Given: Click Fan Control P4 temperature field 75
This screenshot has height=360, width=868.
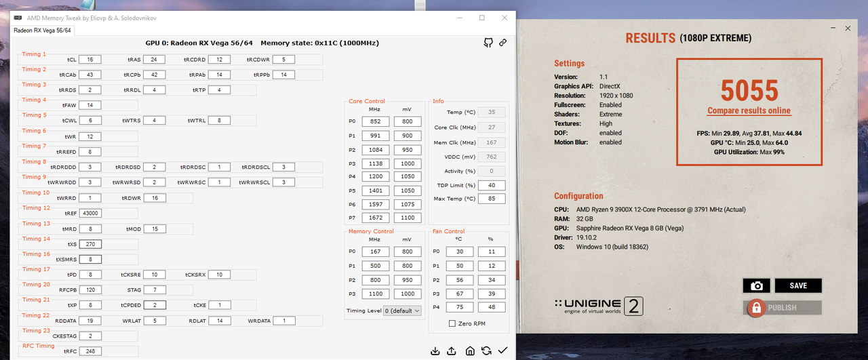Looking at the screenshot, I should [x=458, y=307].
